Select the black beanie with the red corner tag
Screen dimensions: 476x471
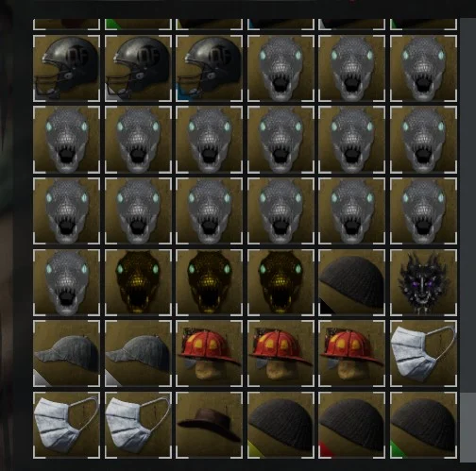click(352, 425)
